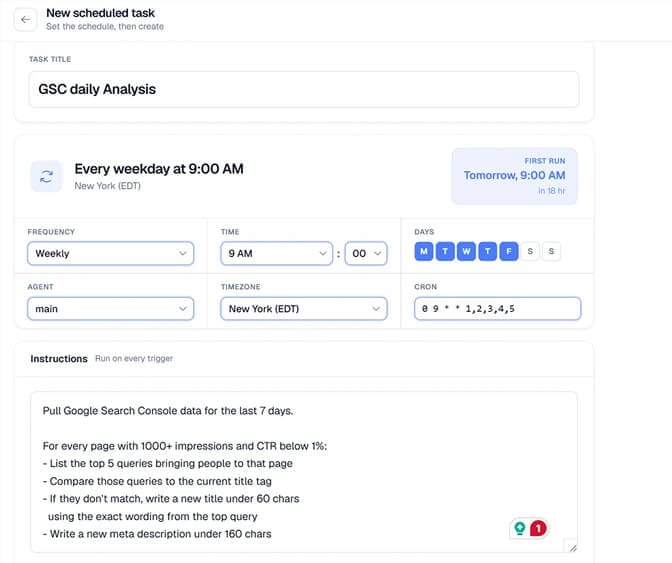This screenshot has height=563, width=672.
Task: Open the hour dropdown showing 9 AM
Action: tap(276, 254)
